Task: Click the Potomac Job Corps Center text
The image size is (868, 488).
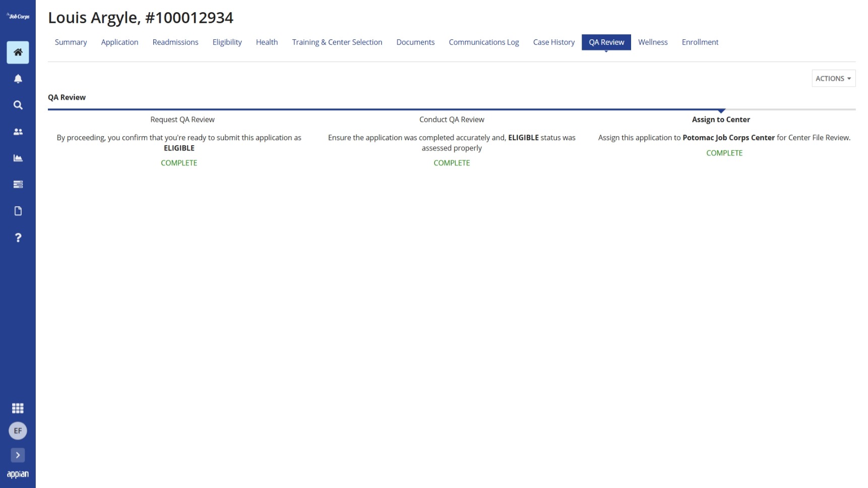Action: click(x=728, y=138)
